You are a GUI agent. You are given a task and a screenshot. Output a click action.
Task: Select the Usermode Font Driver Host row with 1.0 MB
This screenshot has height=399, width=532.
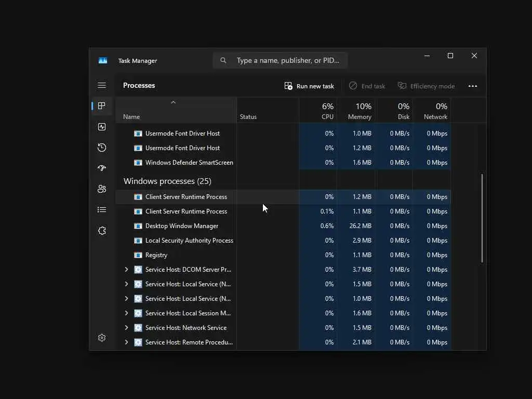click(x=283, y=134)
